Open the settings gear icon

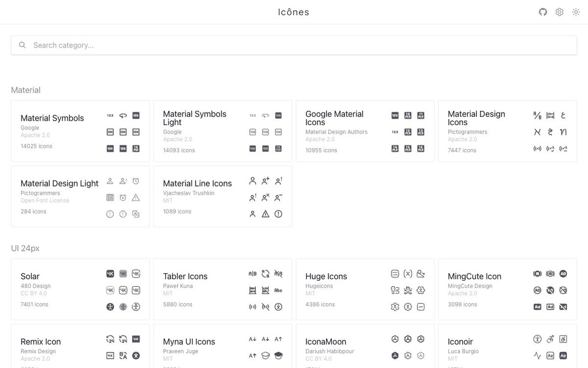pos(560,12)
